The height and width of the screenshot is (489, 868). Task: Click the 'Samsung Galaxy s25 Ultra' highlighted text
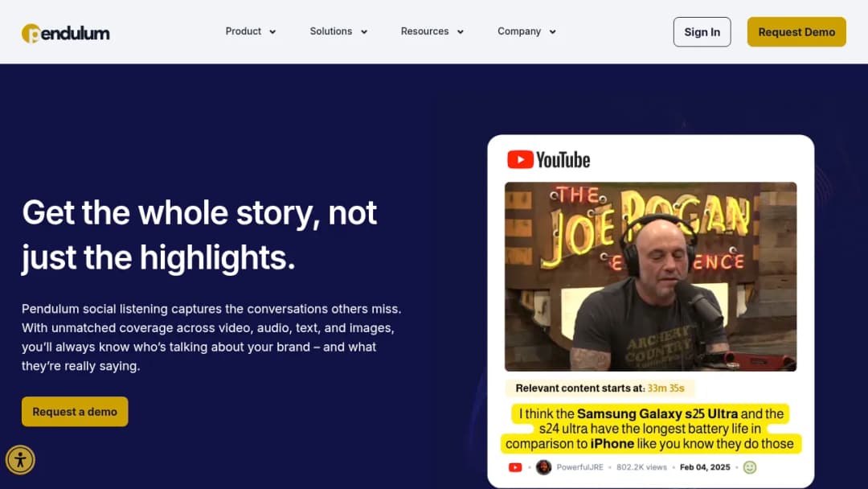[657, 413]
